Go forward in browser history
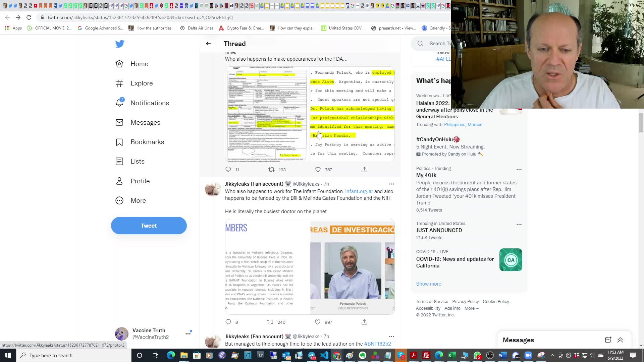644x362 pixels. 18,17
